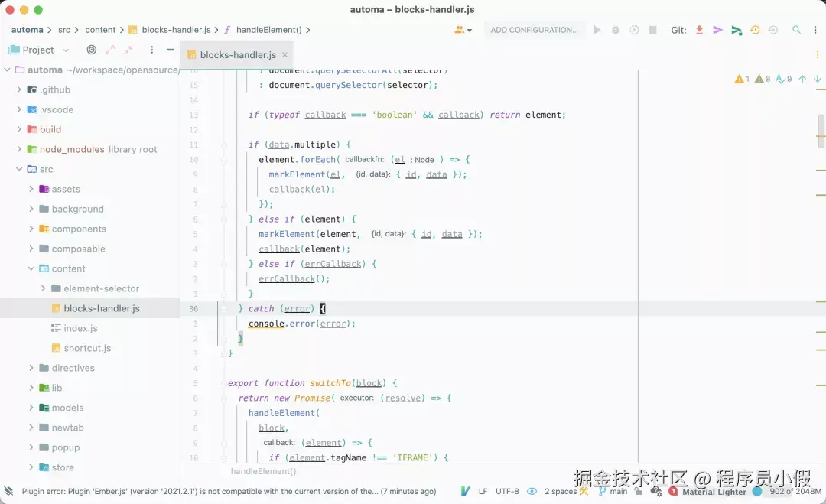
Task: Click the notification badge in status bar
Action: (x=673, y=491)
